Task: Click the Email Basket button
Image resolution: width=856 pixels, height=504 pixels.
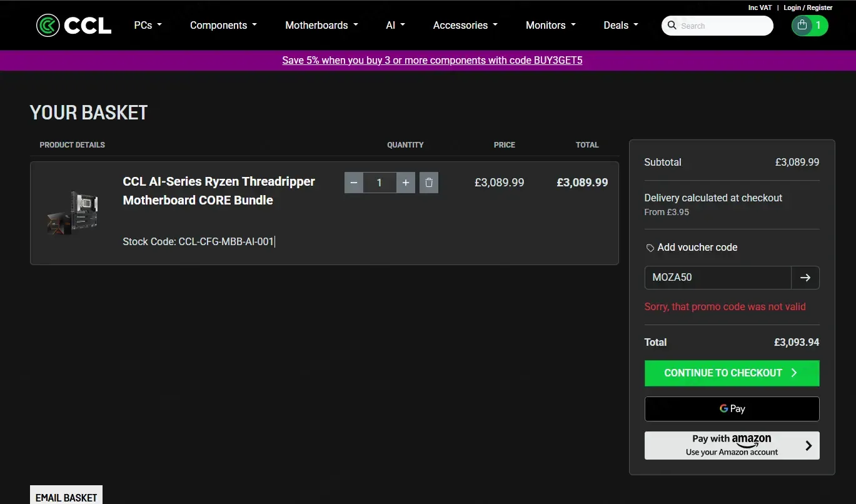Action: [66, 495]
